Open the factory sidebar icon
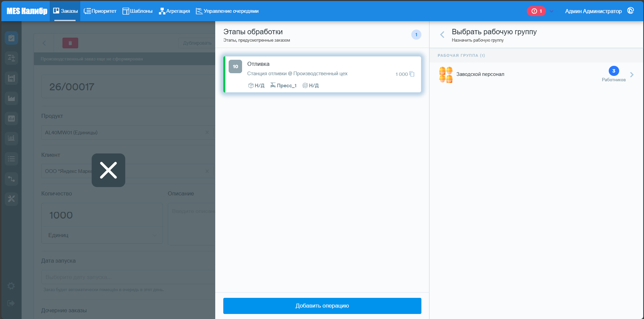The image size is (644, 319). click(x=11, y=78)
